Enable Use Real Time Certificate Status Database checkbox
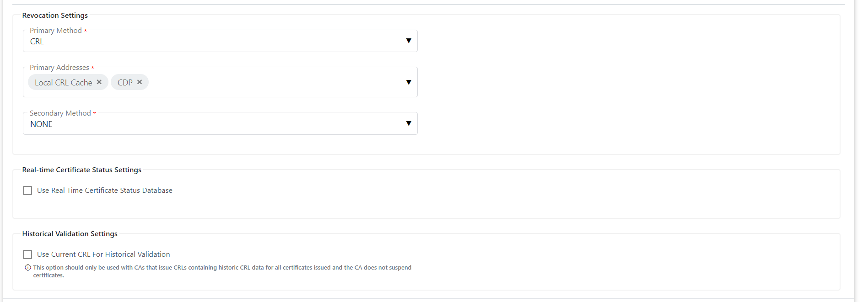 coord(27,191)
